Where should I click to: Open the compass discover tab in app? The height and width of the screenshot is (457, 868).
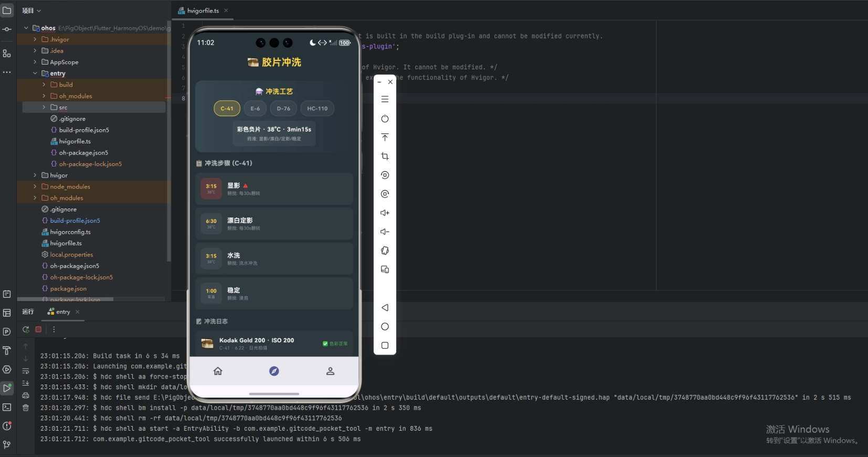[274, 371]
